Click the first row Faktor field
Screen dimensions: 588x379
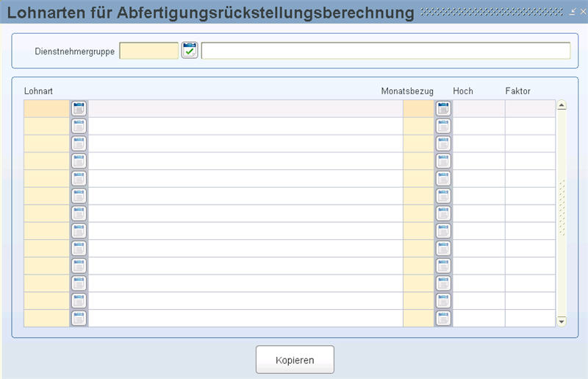[x=529, y=108]
